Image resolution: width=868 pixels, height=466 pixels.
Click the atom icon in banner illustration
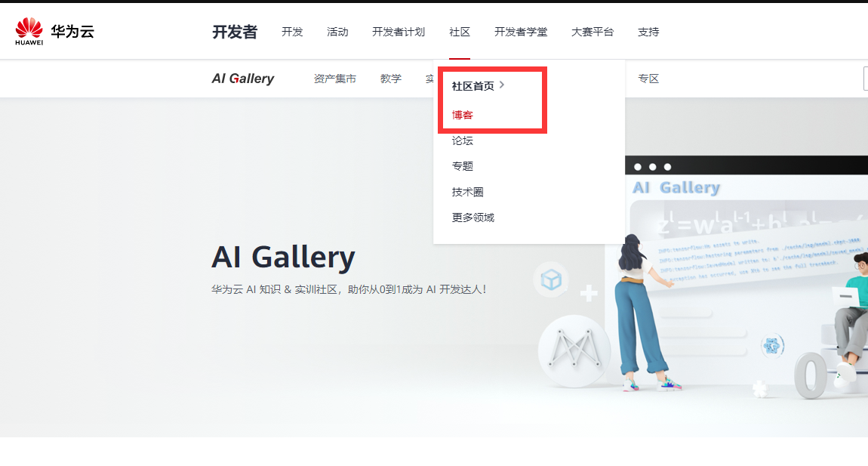coord(772,347)
